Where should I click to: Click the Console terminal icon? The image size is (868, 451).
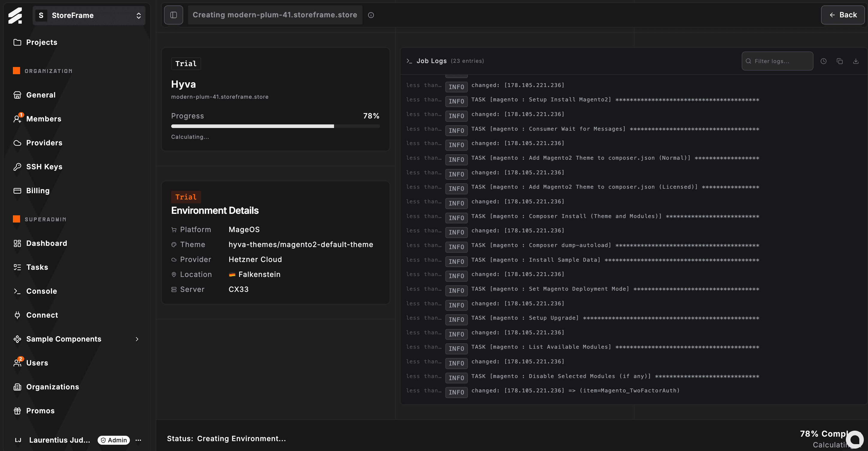(17, 291)
